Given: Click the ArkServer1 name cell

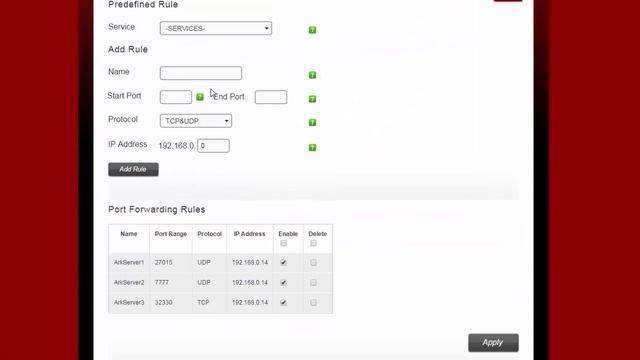Looking at the screenshot, I should pyautogui.click(x=129, y=262).
